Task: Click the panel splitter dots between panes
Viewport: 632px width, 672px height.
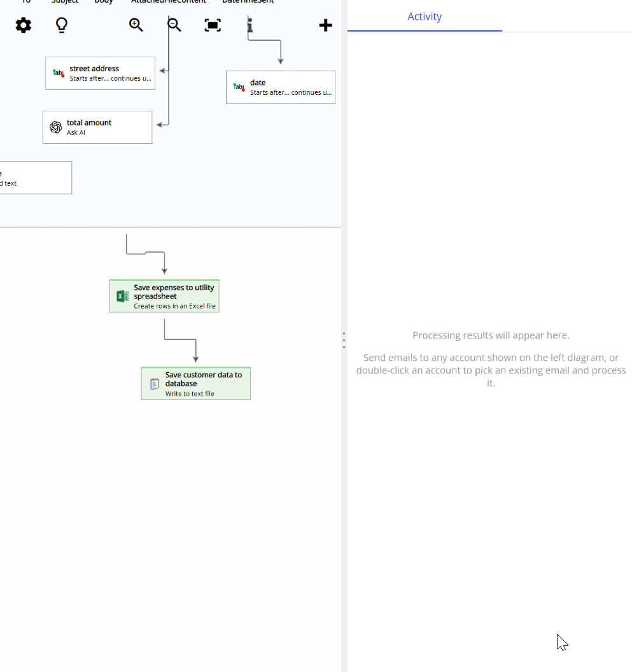Action: coord(344,340)
